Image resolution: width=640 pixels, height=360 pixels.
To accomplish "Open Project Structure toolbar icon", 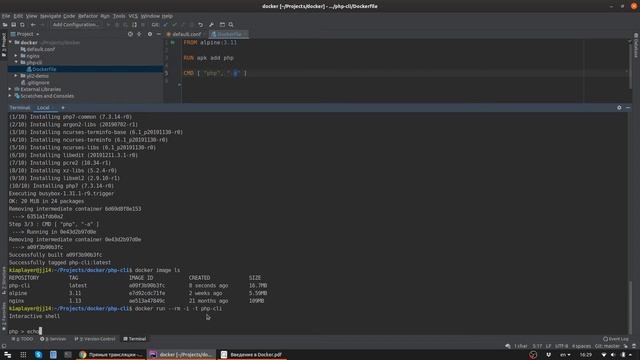I will tap(222, 24).
